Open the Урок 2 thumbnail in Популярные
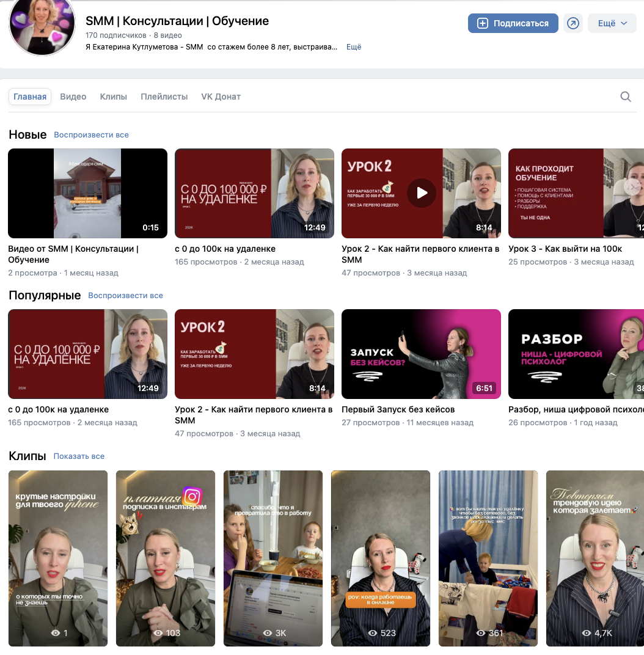This screenshot has width=644, height=655. pos(254,354)
